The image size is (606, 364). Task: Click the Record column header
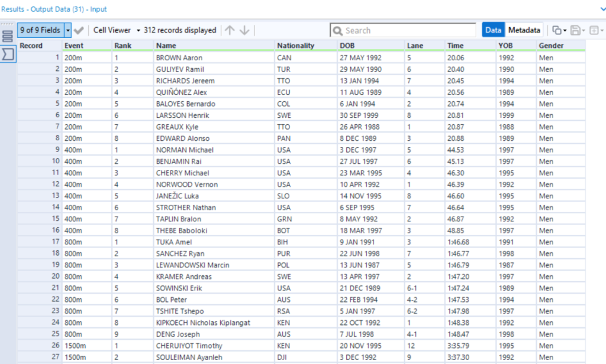tap(40, 46)
